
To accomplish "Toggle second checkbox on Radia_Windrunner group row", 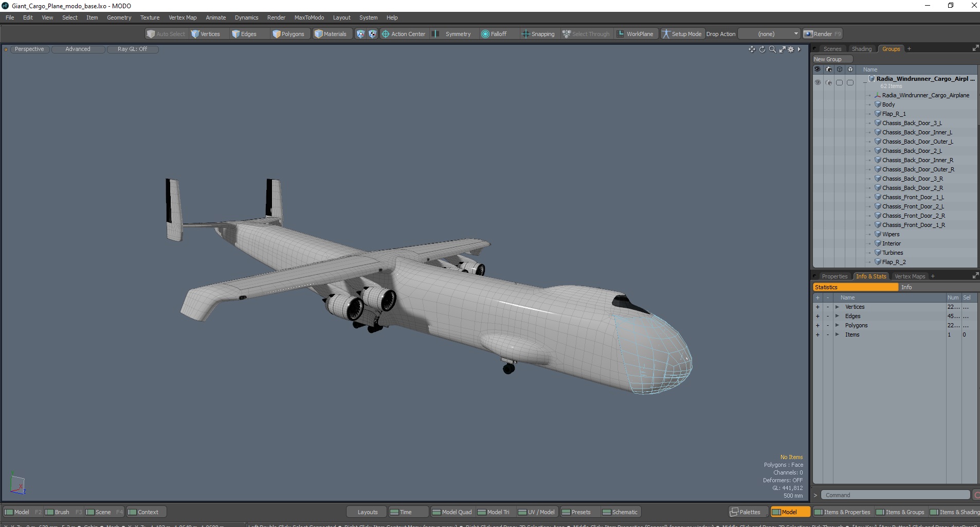I will (850, 82).
